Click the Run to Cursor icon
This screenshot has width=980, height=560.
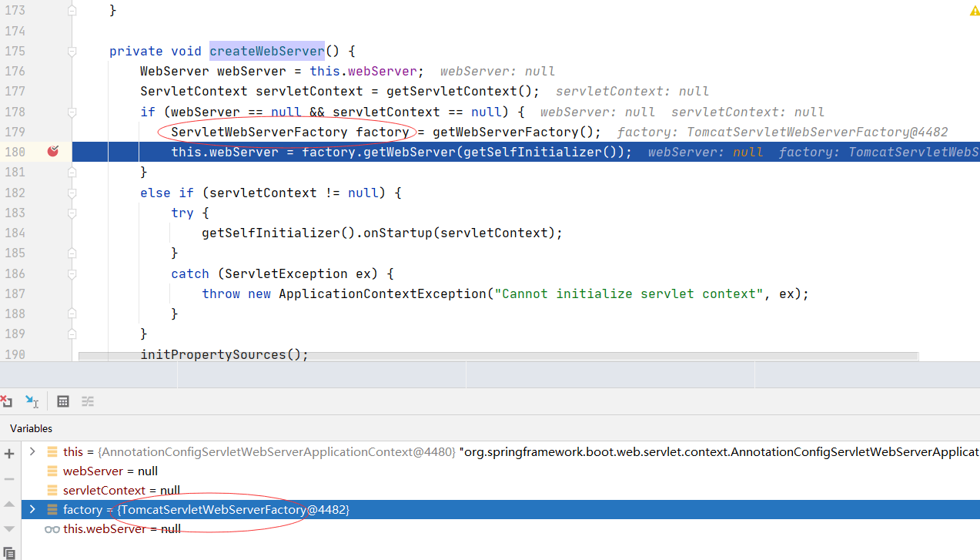32,401
